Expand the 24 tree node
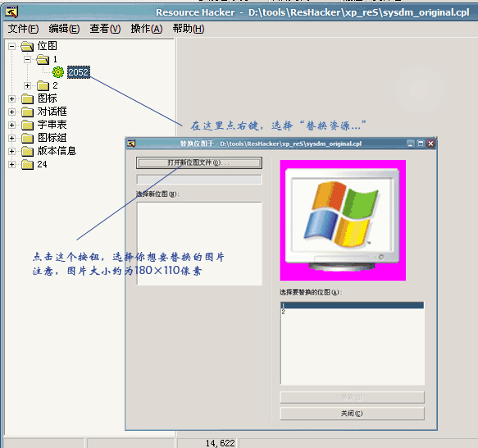This screenshot has width=478, height=448. (12, 164)
